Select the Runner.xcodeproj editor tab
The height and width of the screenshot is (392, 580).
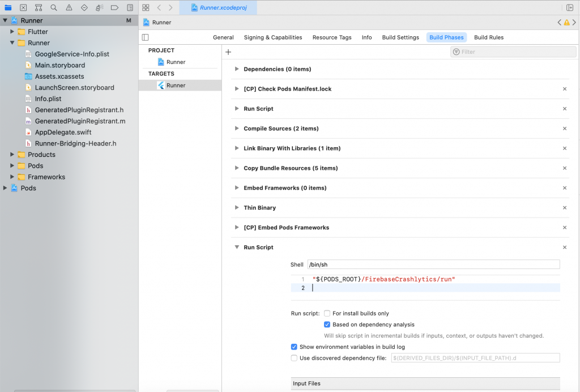(218, 7)
